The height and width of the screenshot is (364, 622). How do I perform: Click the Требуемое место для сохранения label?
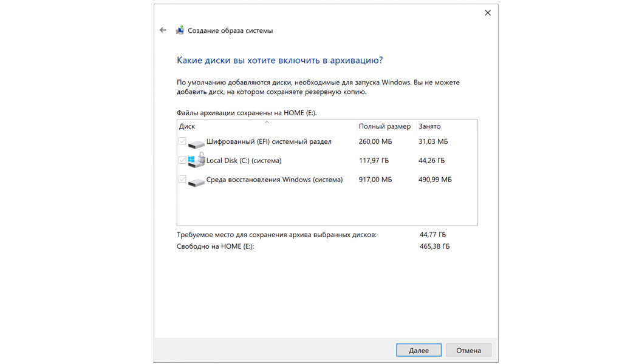[x=276, y=235]
